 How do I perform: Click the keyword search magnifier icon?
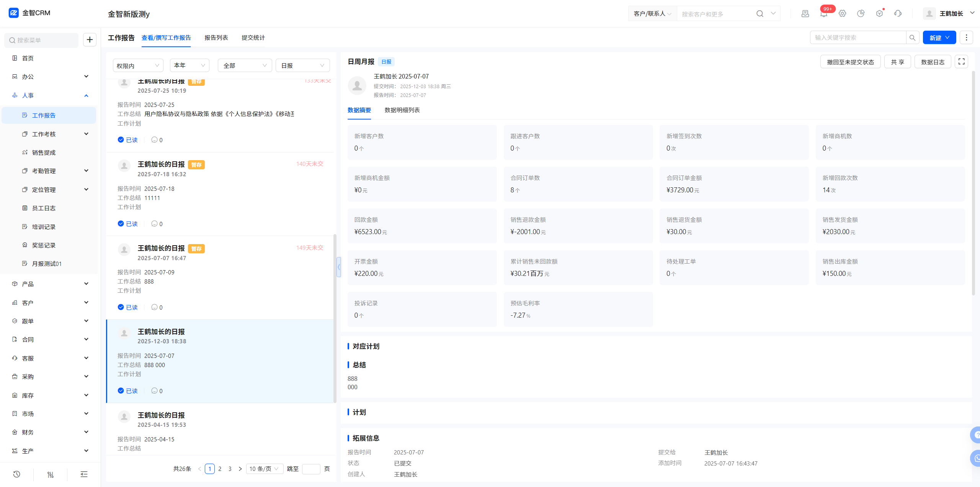tap(912, 38)
